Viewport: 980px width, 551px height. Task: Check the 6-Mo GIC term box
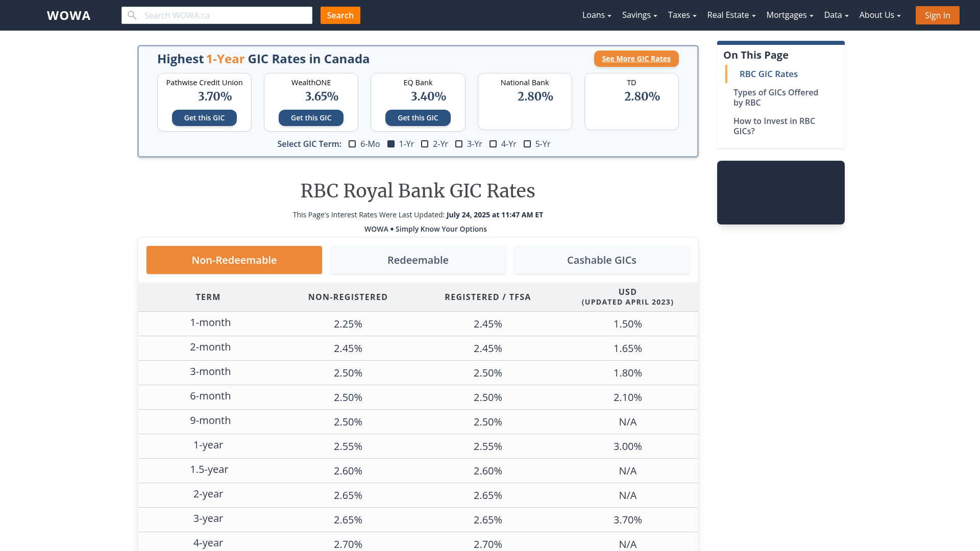(x=352, y=144)
